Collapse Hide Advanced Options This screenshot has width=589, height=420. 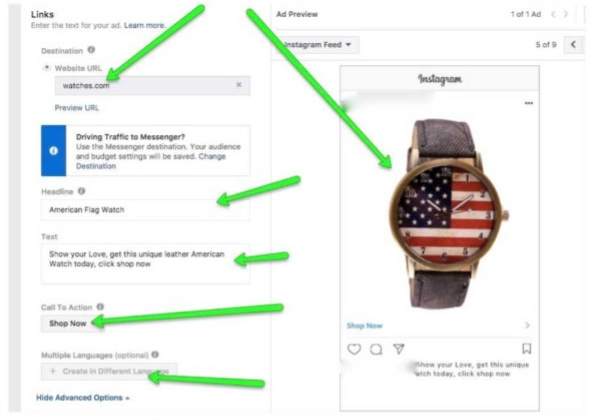coord(83,397)
